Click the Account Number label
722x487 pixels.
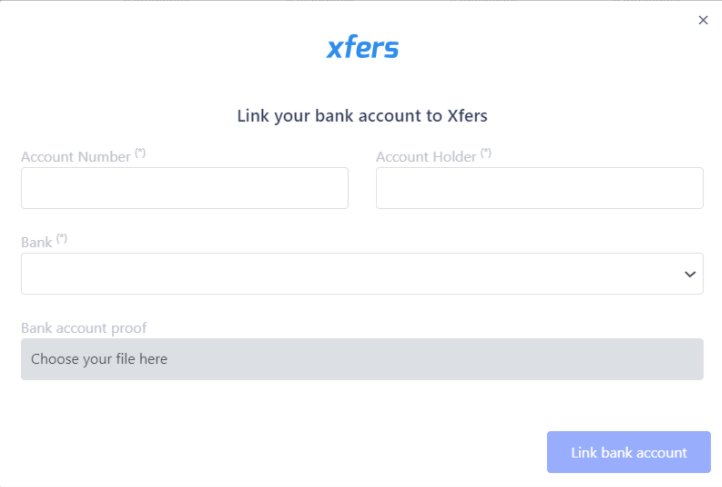pyautogui.click(x=76, y=157)
